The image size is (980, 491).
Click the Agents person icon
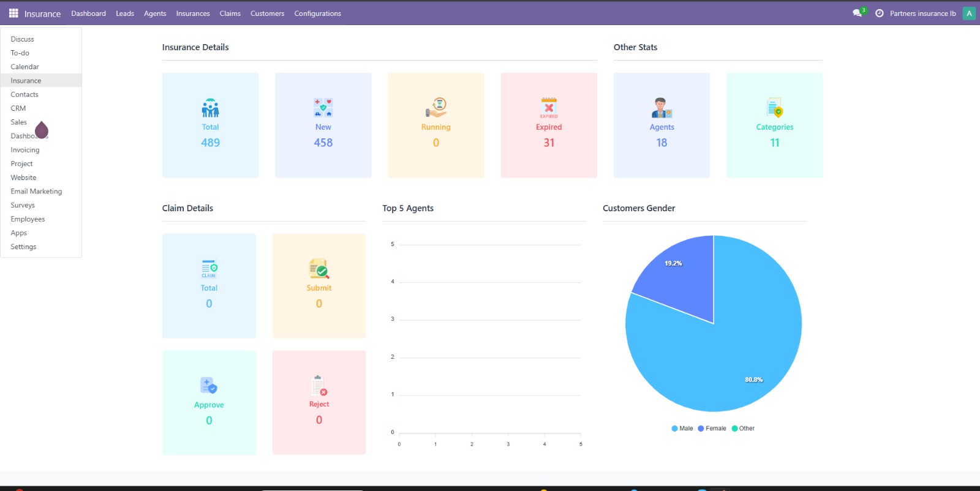661,108
